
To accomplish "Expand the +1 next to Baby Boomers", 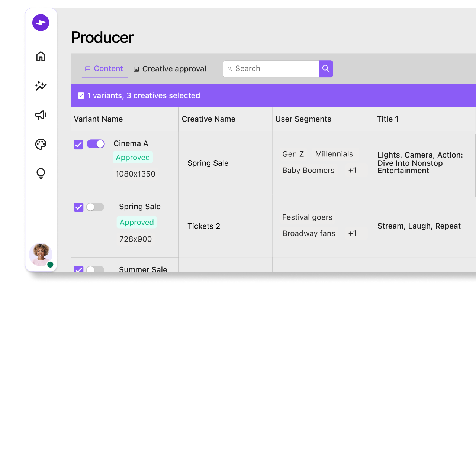I will (x=353, y=171).
